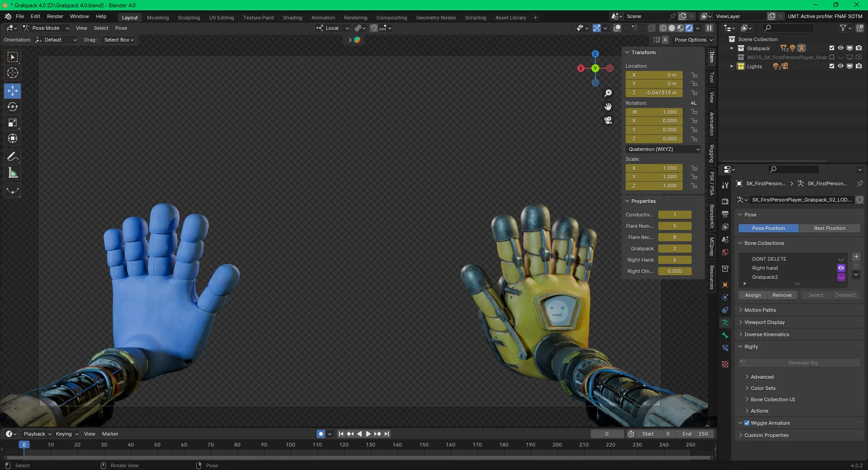Select the Select Box tool icon
The height and width of the screenshot is (470, 868).
coord(12,57)
